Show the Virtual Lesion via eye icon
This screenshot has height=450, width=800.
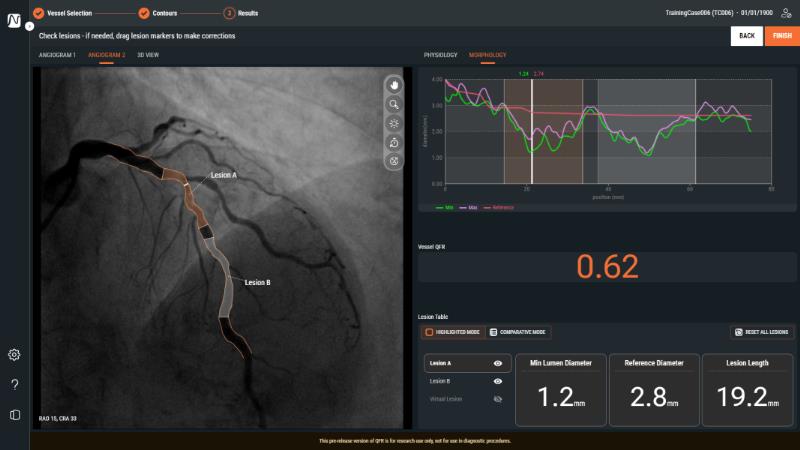pyautogui.click(x=498, y=399)
